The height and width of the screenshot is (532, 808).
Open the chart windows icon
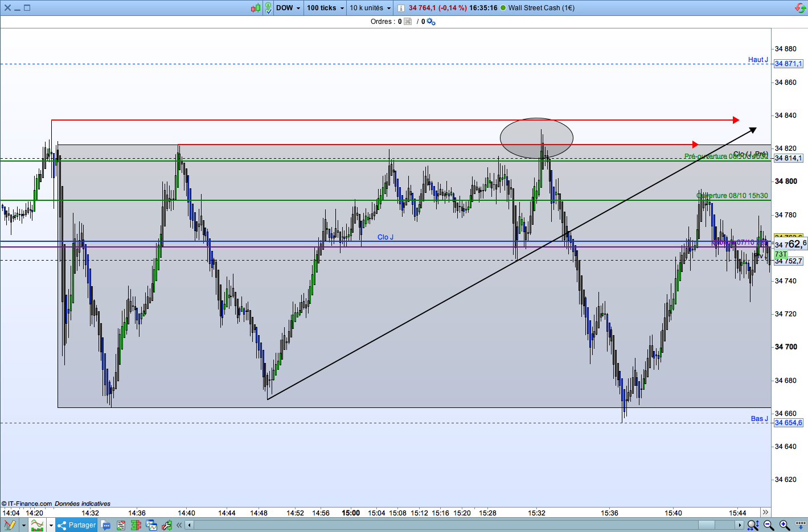[151, 525]
